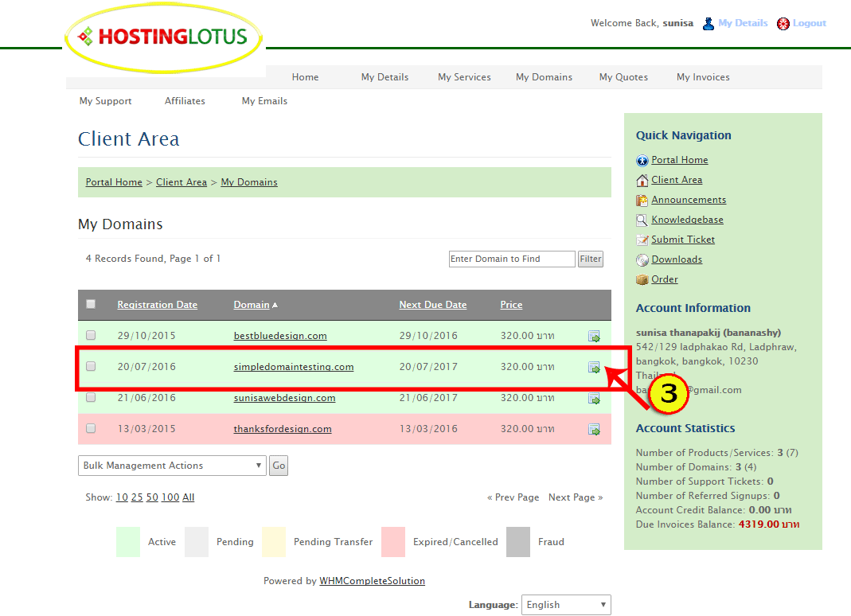851x616 pixels.
Task: Click the HostingLotus logo
Action: point(163,37)
